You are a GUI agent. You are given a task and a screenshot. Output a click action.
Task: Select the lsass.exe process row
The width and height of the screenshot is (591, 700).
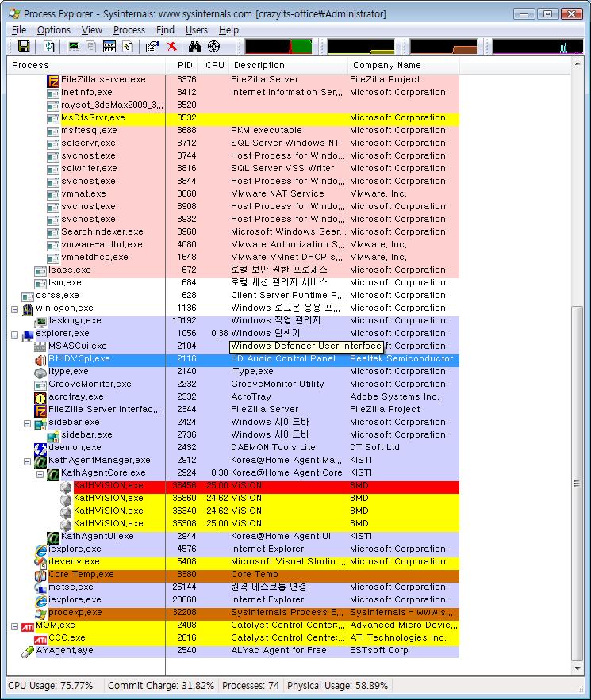pos(253,271)
